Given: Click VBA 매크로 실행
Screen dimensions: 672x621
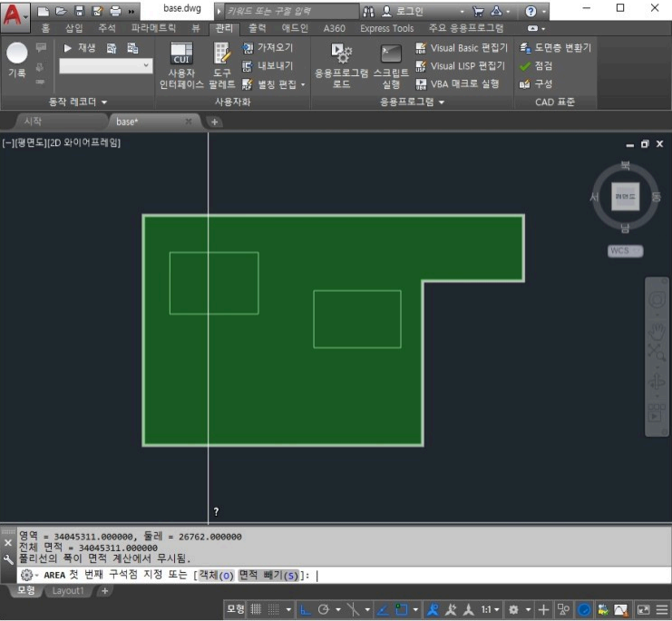Looking at the screenshot, I should point(458,84).
